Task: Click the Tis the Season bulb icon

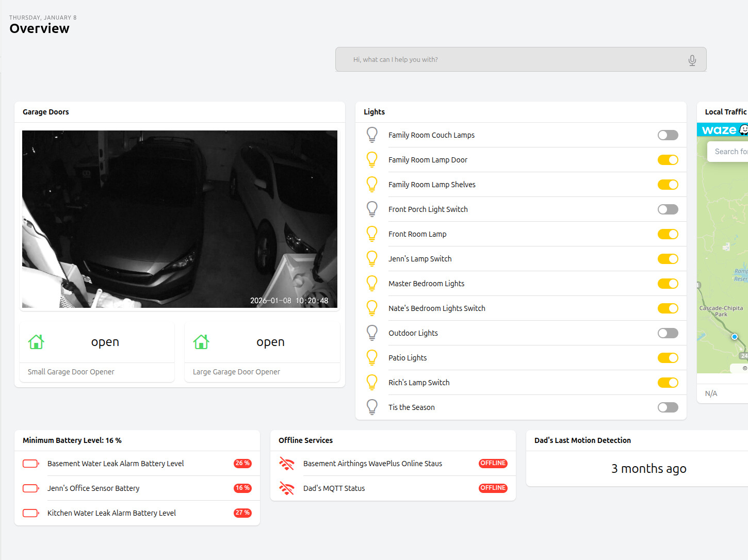Action: click(372, 407)
